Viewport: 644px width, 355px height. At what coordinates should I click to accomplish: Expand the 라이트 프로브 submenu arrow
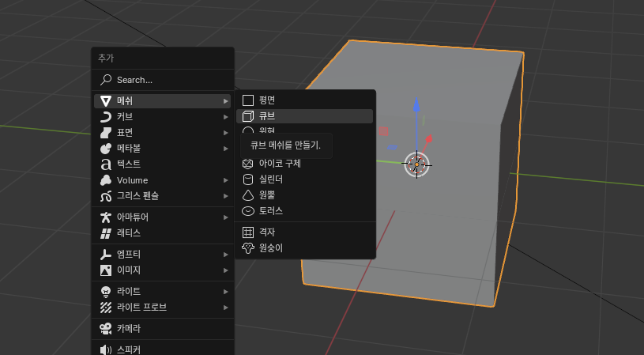coord(225,308)
